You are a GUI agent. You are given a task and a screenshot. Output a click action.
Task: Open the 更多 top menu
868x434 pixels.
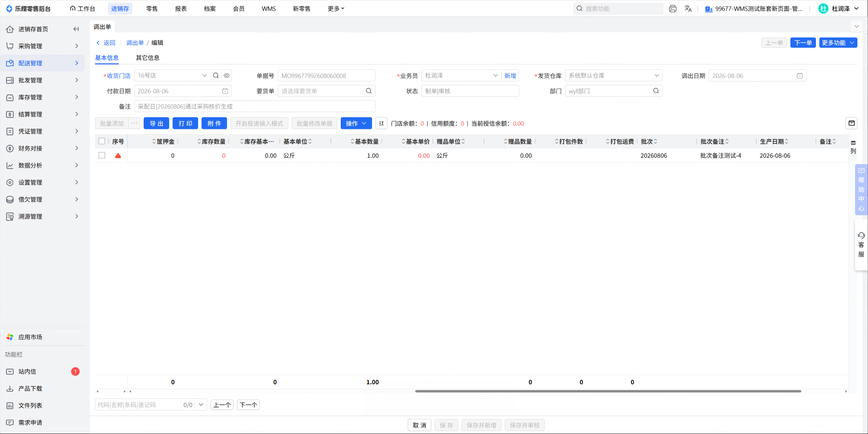[x=336, y=9]
